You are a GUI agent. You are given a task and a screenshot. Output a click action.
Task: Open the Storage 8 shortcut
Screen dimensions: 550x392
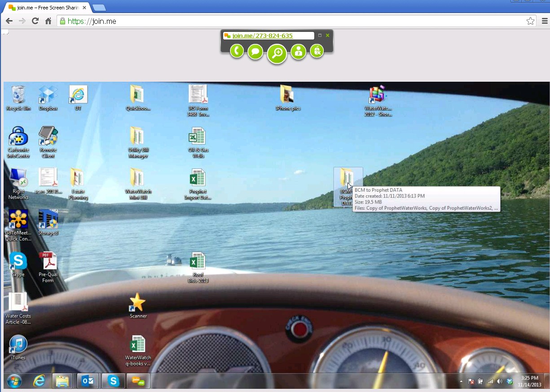click(48, 222)
